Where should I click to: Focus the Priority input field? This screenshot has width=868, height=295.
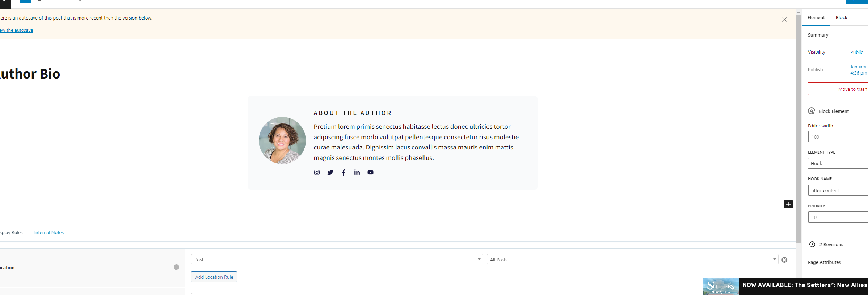tap(838, 217)
